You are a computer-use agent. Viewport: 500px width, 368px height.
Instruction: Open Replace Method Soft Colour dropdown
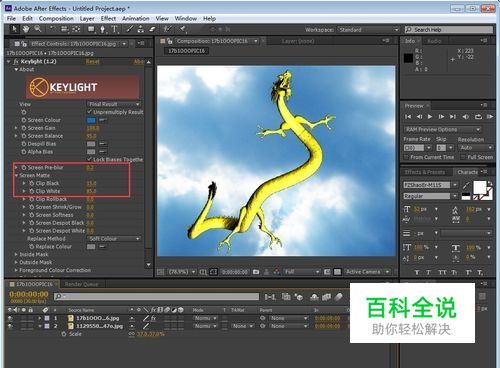tap(113, 239)
